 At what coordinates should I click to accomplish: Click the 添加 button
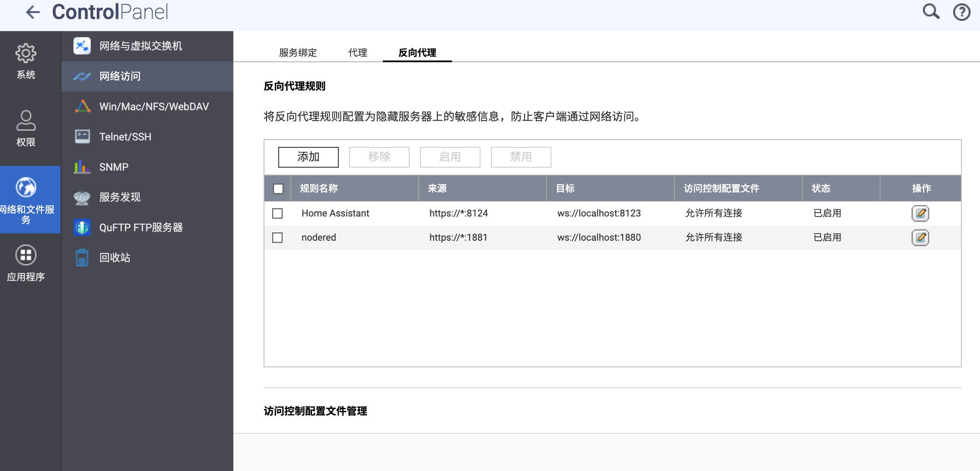[308, 157]
